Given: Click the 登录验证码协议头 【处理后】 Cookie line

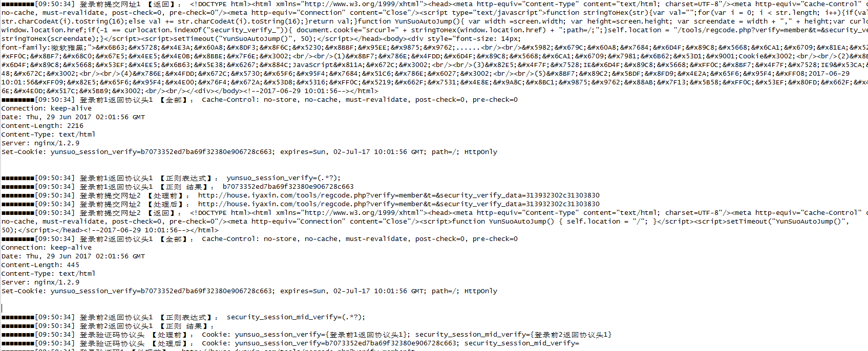Looking at the screenshot, I should coord(290,343).
